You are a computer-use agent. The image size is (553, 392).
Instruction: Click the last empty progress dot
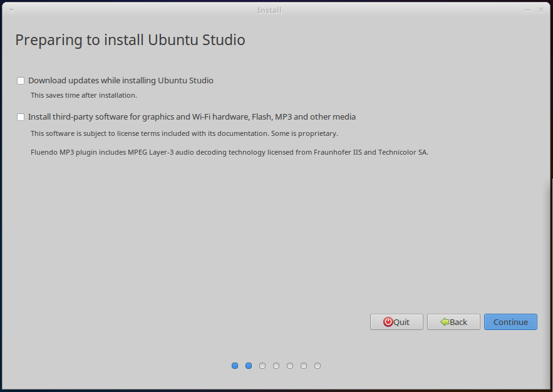point(318,366)
